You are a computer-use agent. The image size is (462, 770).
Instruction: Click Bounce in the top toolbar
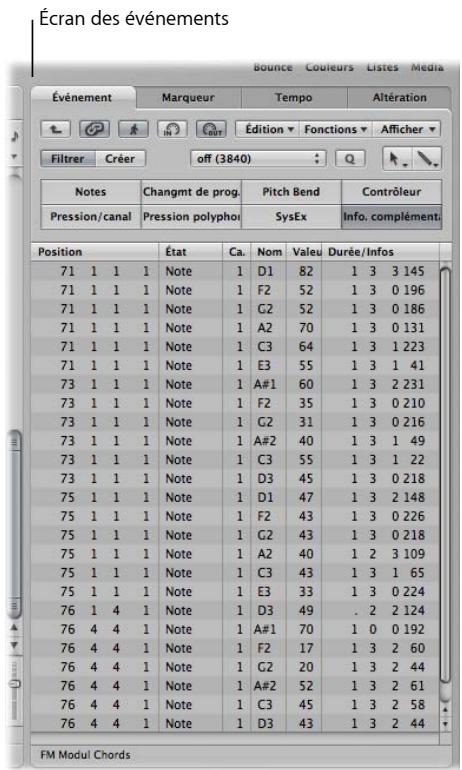pos(273,67)
